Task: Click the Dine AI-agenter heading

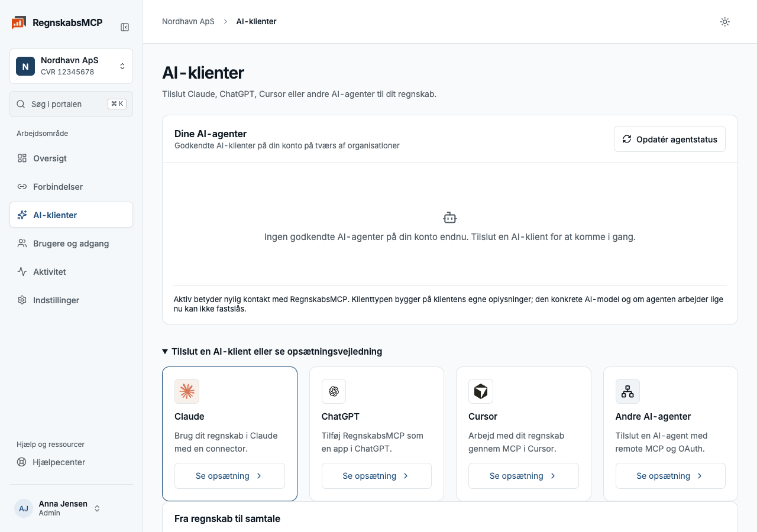Action: pyautogui.click(x=211, y=134)
